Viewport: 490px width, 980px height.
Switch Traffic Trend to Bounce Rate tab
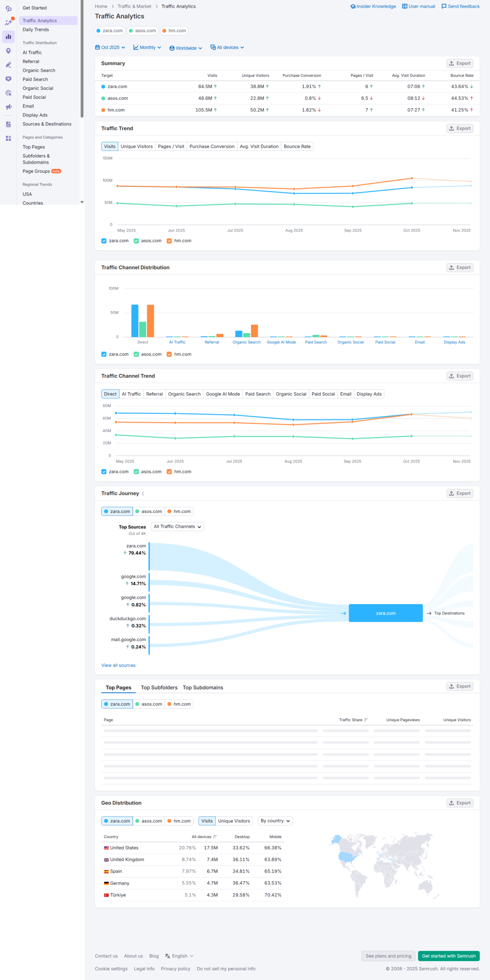tap(297, 147)
